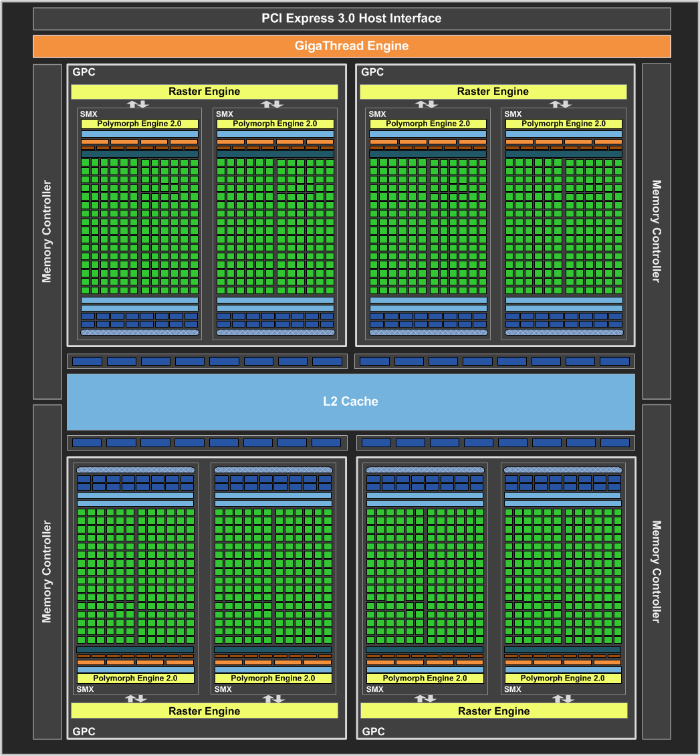The height and width of the screenshot is (756, 700).
Task: Click the GPC label of the lower-left cluster
Action: (x=84, y=731)
